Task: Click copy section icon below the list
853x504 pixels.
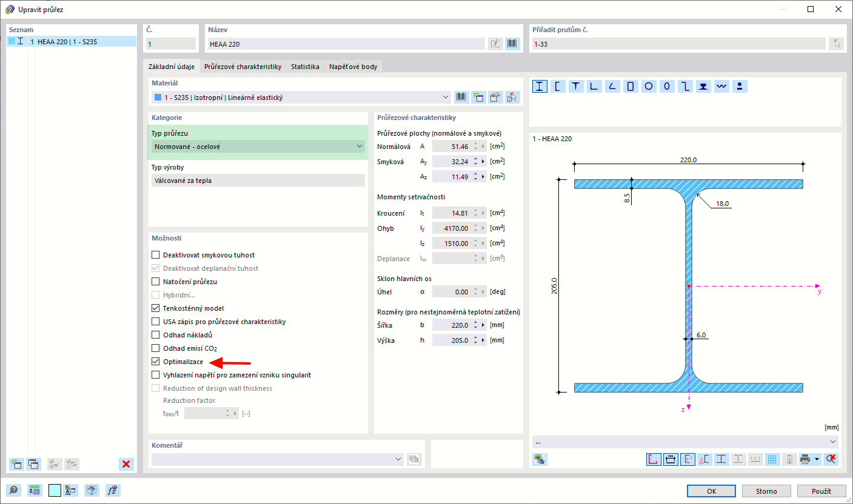Action: click(x=33, y=464)
